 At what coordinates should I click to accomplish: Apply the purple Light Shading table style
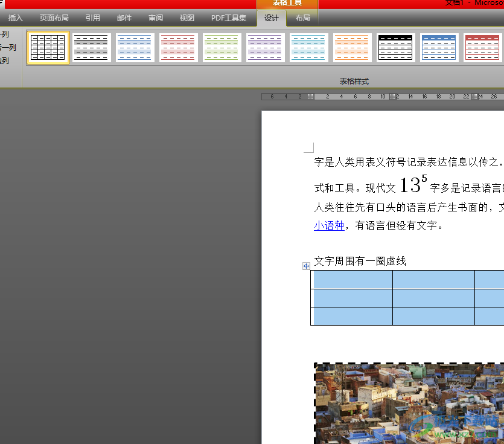(266, 48)
